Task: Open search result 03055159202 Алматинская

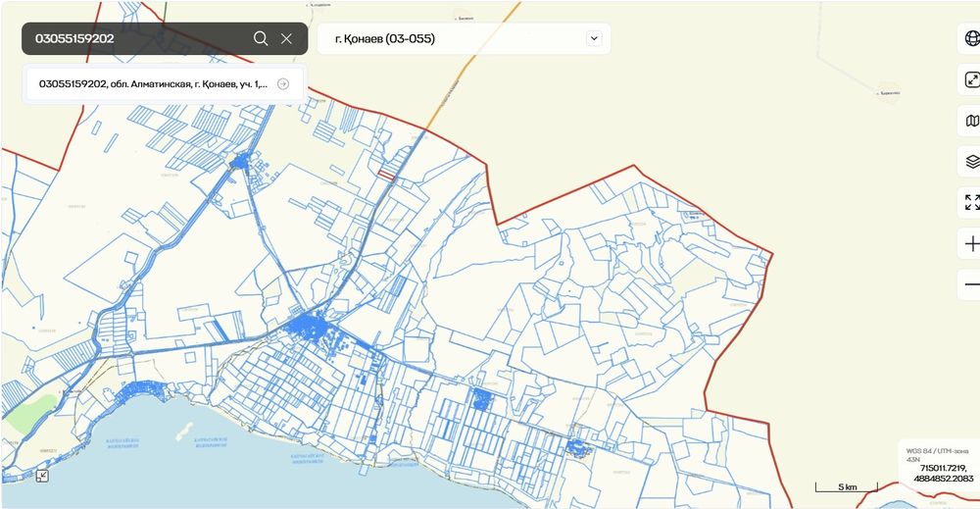Action: click(x=165, y=83)
